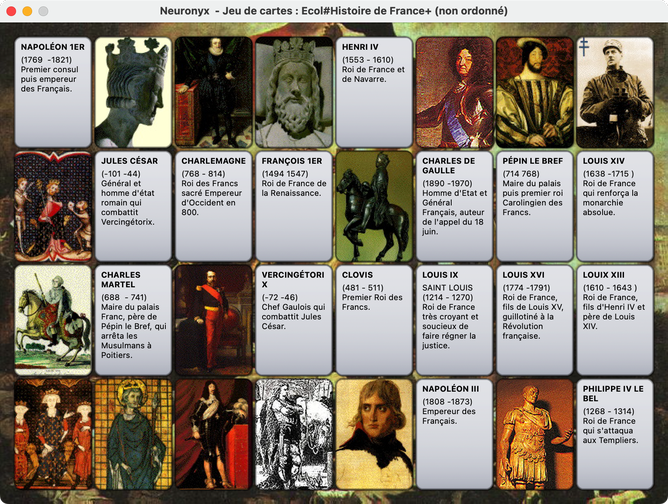Click the haloed saint stained-glass image card
The image size is (668, 504).
[133, 434]
